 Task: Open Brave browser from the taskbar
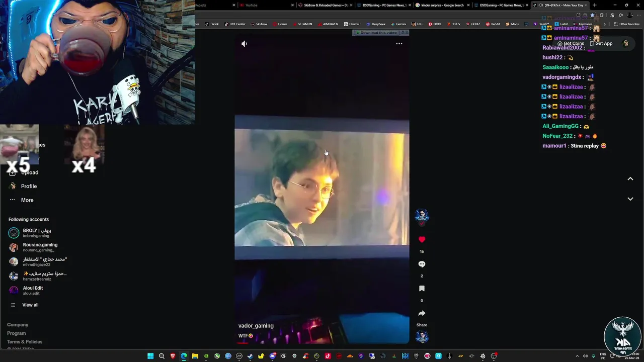pos(173,356)
